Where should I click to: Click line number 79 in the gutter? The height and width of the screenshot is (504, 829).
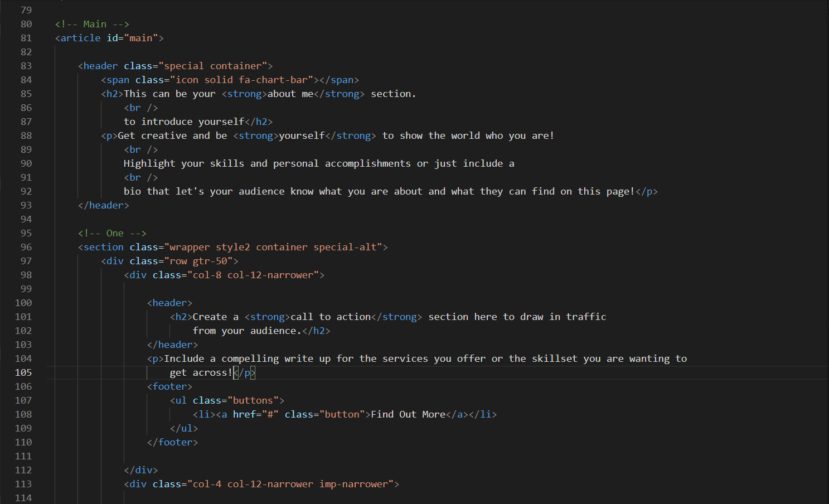click(x=26, y=10)
